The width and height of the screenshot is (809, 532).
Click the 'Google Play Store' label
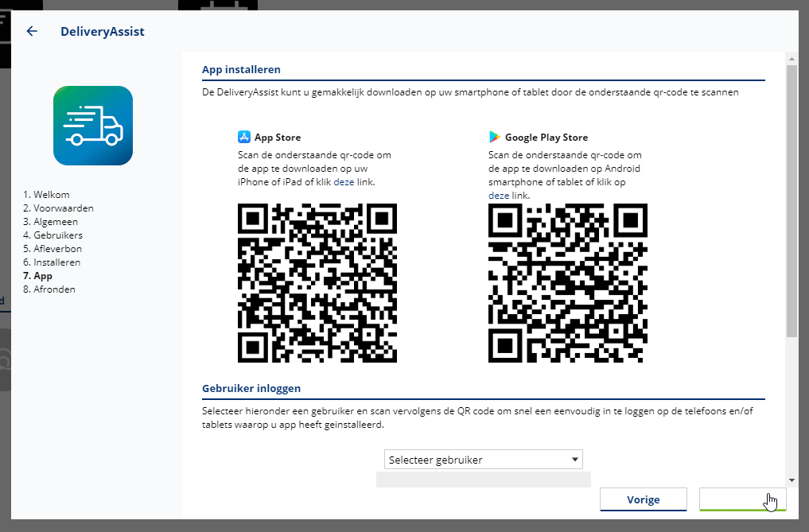click(x=546, y=138)
